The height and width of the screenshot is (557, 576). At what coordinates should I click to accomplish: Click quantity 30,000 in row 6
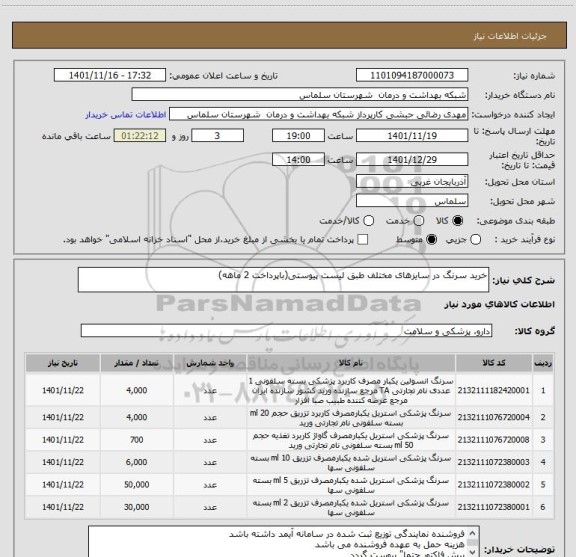coord(137,507)
